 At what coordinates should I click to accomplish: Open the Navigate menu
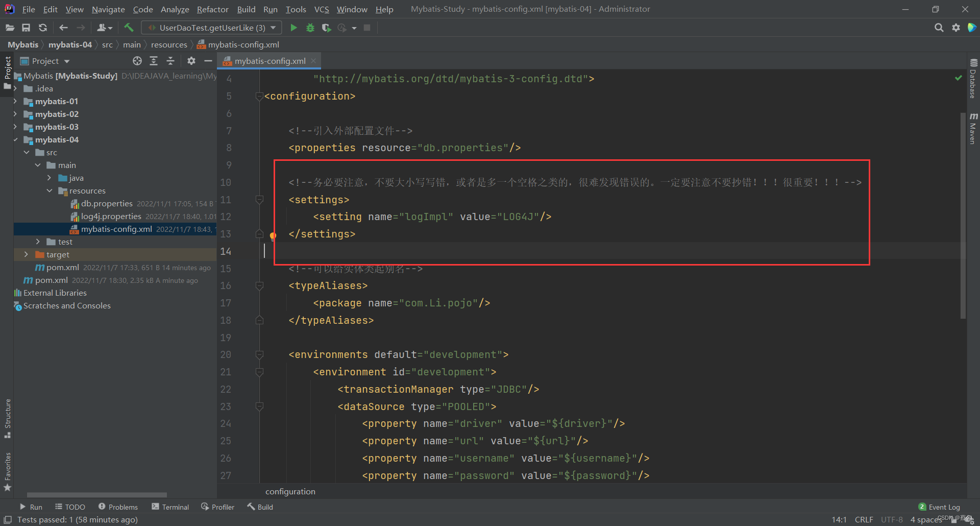108,9
